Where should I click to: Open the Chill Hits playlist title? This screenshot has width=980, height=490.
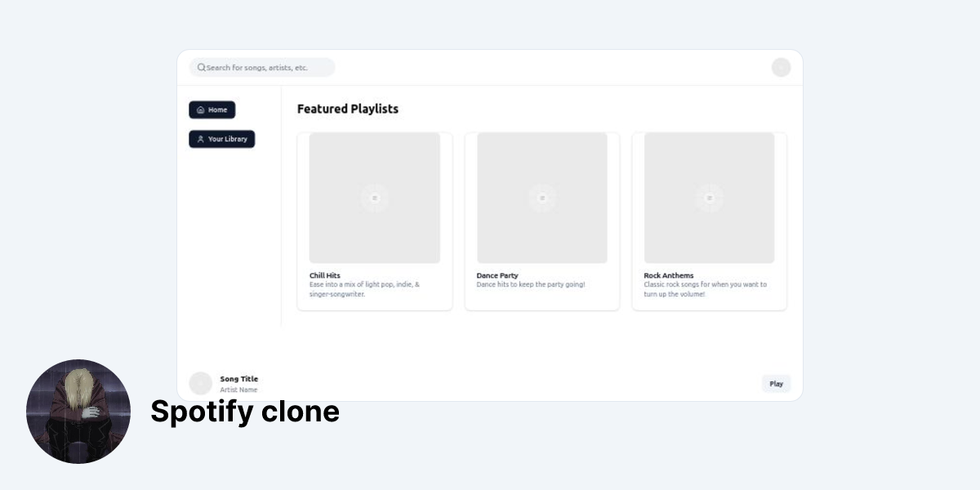click(x=325, y=276)
